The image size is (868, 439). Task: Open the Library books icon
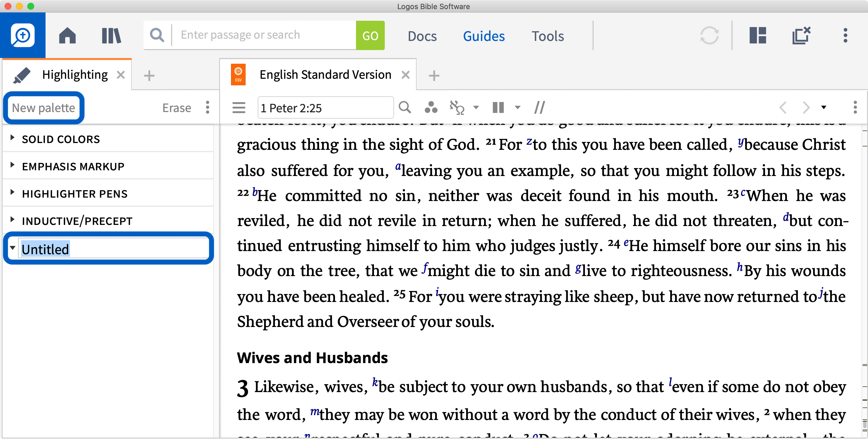pyautogui.click(x=111, y=35)
